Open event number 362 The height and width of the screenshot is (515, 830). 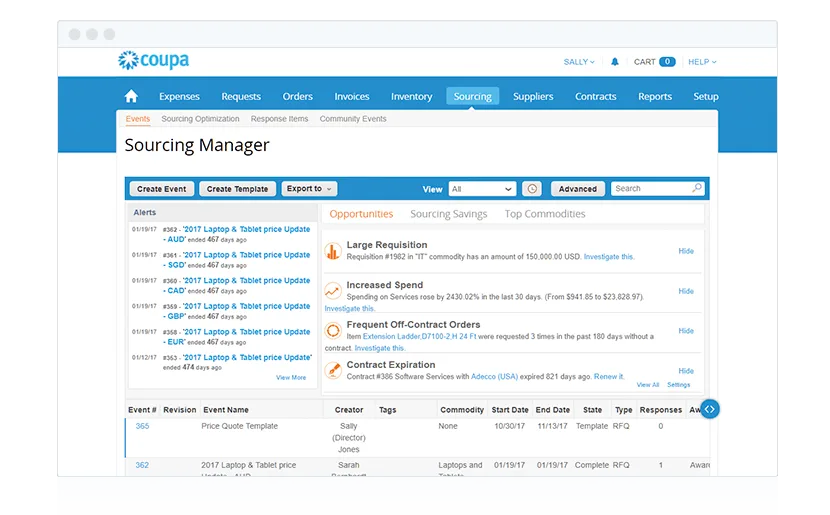(142, 465)
